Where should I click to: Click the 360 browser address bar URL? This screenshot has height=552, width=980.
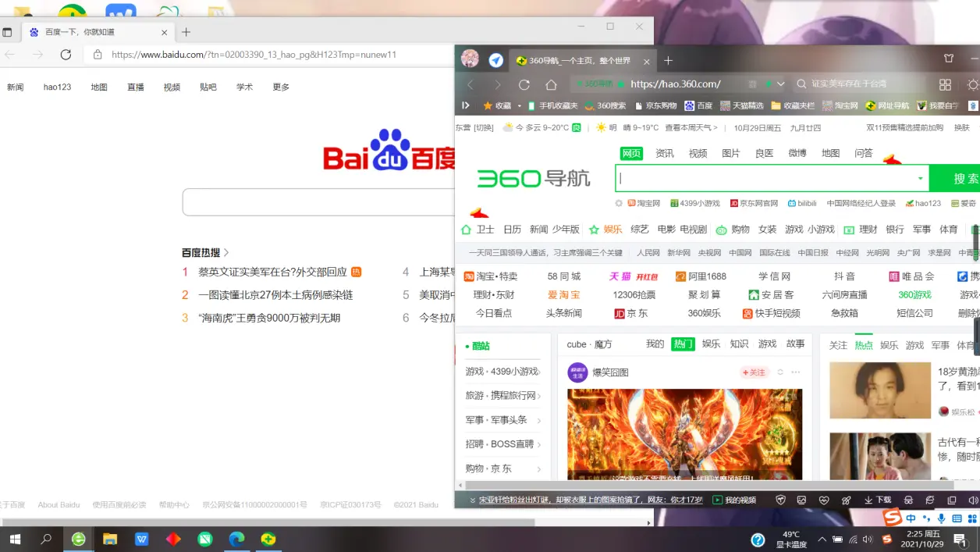(x=675, y=84)
